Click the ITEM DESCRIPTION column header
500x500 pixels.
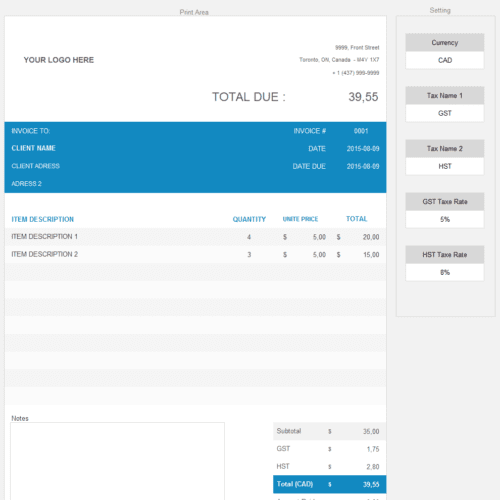(x=43, y=219)
